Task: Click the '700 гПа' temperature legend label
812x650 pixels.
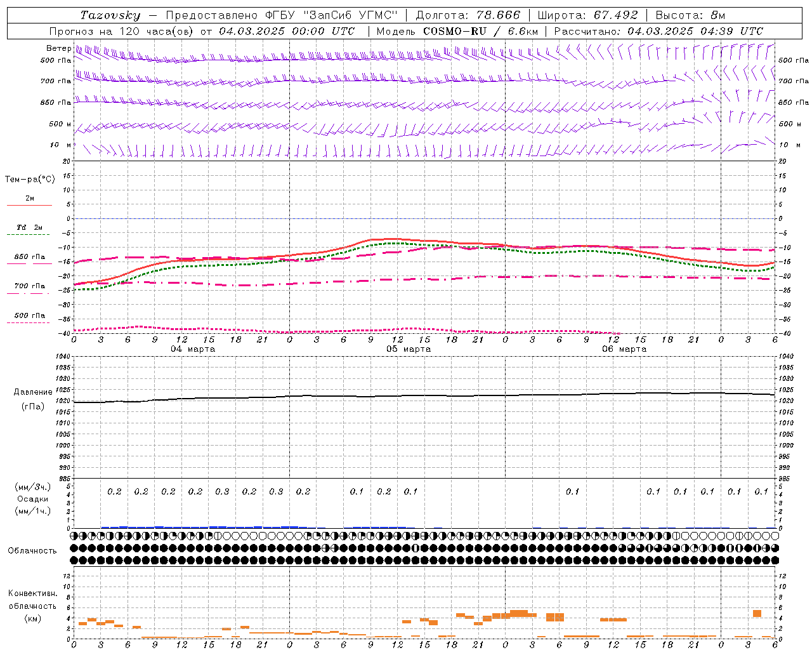Action: [x=30, y=286]
